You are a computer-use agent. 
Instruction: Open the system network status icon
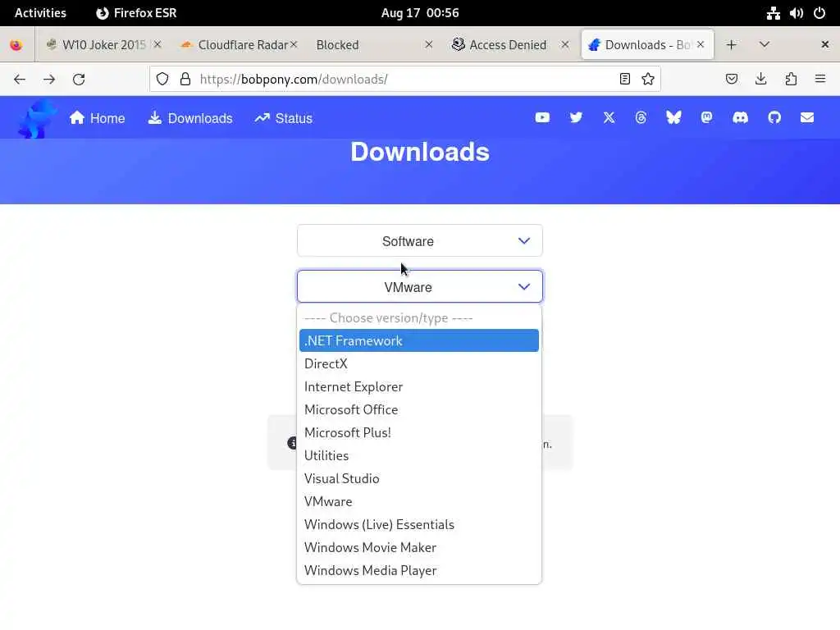(x=773, y=13)
